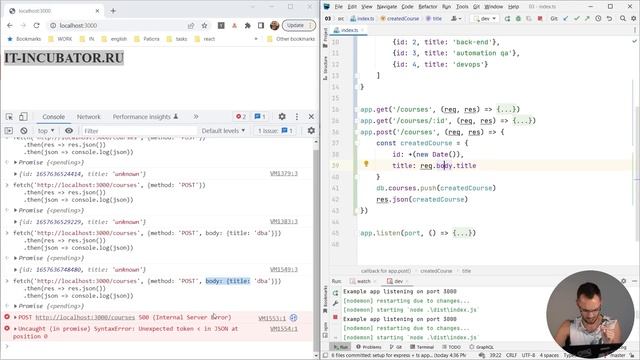Click the debug bug icon in toolbar
640x360 pixels.
point(518,18)
